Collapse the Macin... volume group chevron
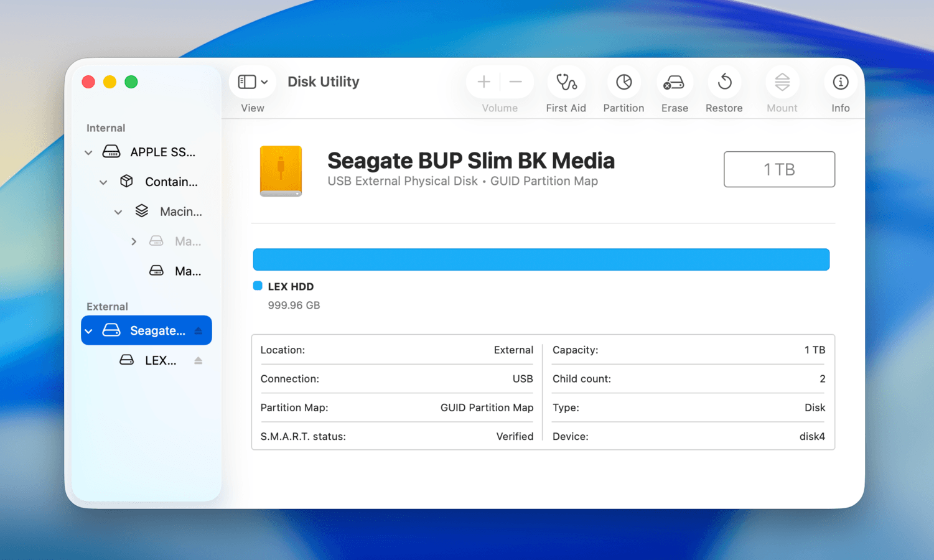The width and height of the screenshot is (934, 560). tap(118, 212)
